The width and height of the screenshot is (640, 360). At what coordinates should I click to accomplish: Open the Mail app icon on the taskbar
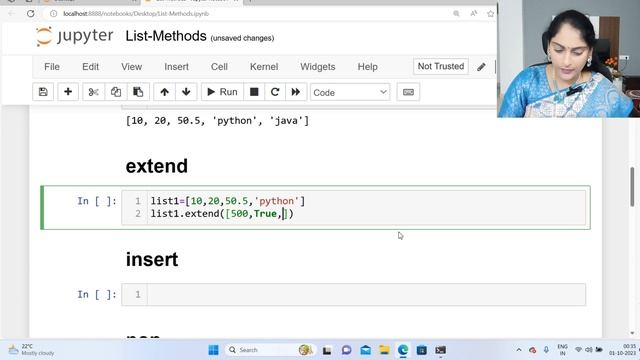tap(365, 350)
